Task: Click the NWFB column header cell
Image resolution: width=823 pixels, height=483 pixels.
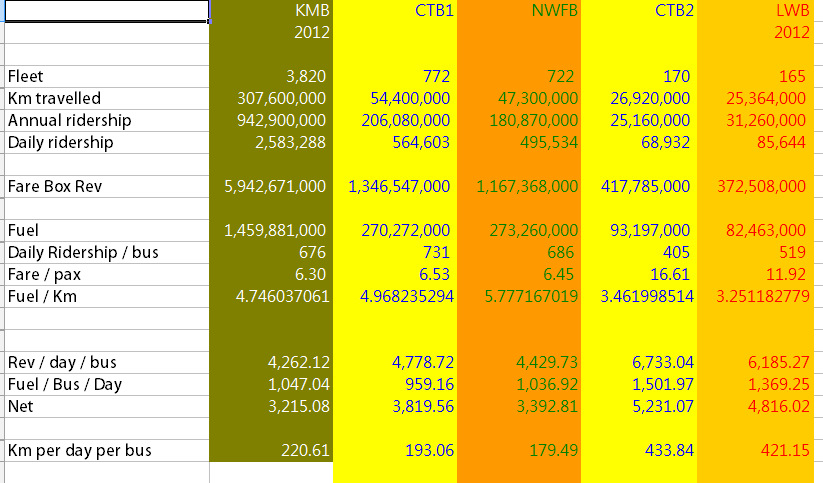Action: [554, 10]
